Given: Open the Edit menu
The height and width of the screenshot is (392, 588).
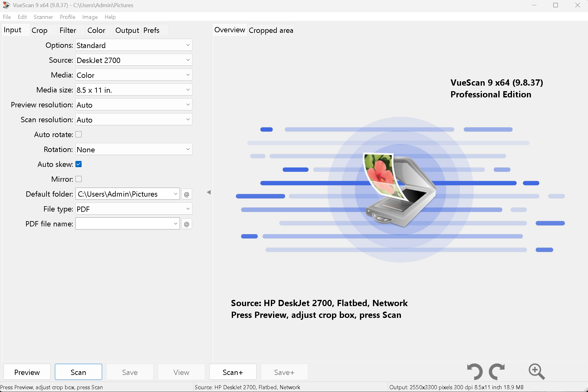Looking at the screenshot, I should point(22,17).
